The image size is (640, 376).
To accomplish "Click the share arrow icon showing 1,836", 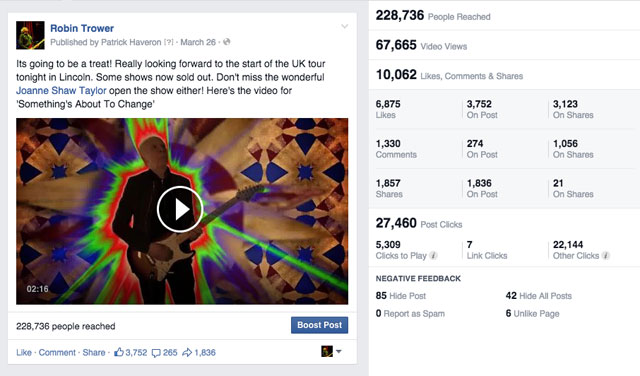I will [x=187, y=352].
